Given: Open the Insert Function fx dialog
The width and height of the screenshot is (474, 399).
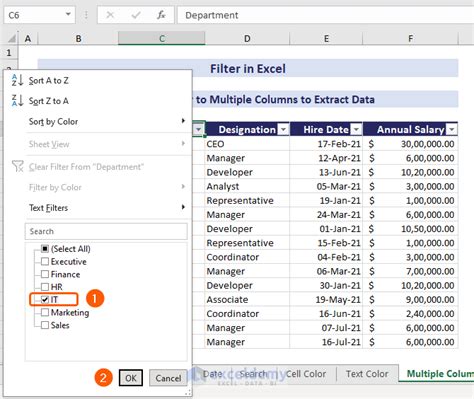Looking at the screenshot, I should point(161,15).
